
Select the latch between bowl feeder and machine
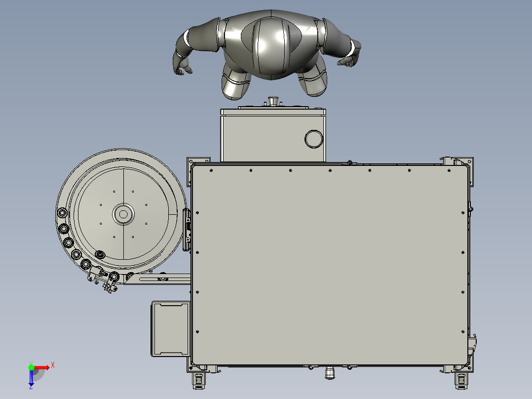[x=187, y=230]
